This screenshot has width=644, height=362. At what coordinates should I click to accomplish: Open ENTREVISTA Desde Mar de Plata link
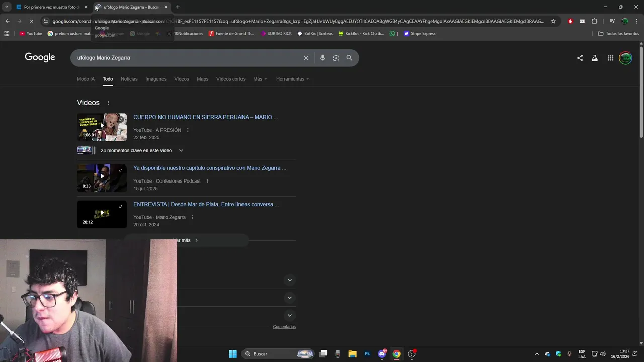click(206, 204)
